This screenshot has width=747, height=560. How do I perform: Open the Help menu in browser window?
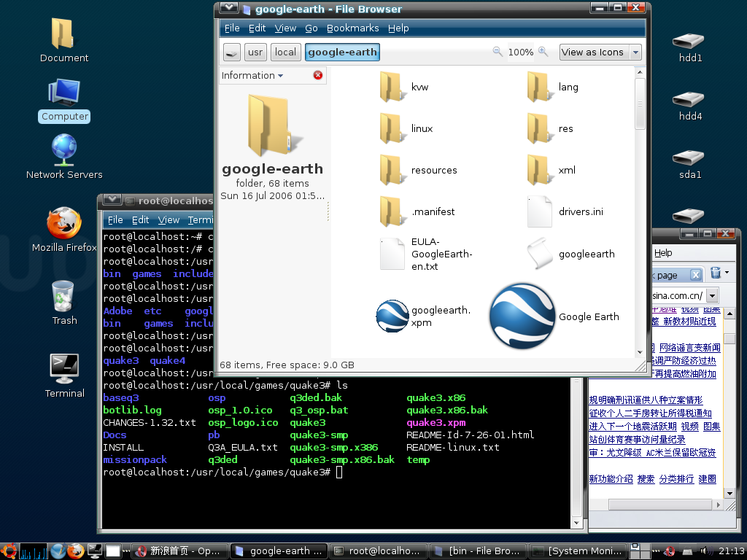[x=663, y=253]
